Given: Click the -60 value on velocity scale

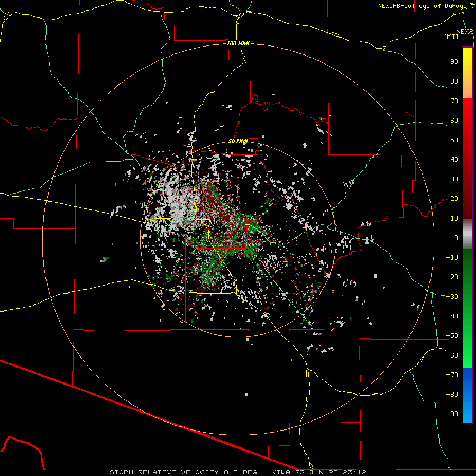Looking at the screenshot, I should (452, 355).
